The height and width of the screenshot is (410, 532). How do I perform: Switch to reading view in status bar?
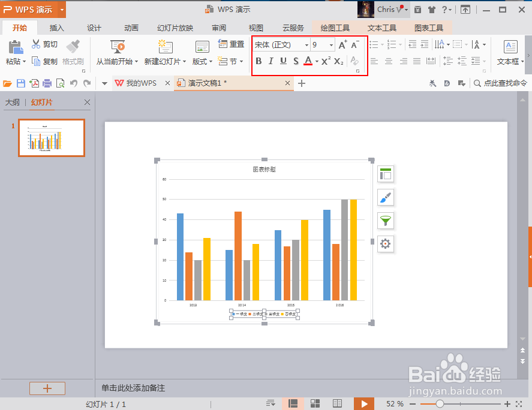pos(337,403)
